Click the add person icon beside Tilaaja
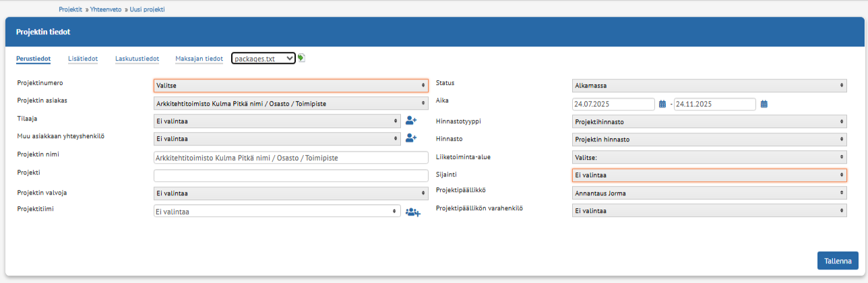 [411, 121]
